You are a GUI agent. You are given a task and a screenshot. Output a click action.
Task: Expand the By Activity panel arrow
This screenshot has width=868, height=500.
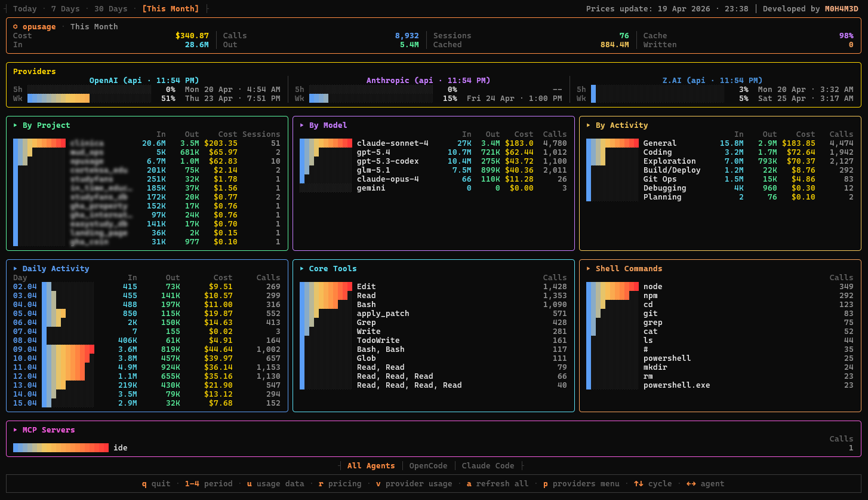589,125
